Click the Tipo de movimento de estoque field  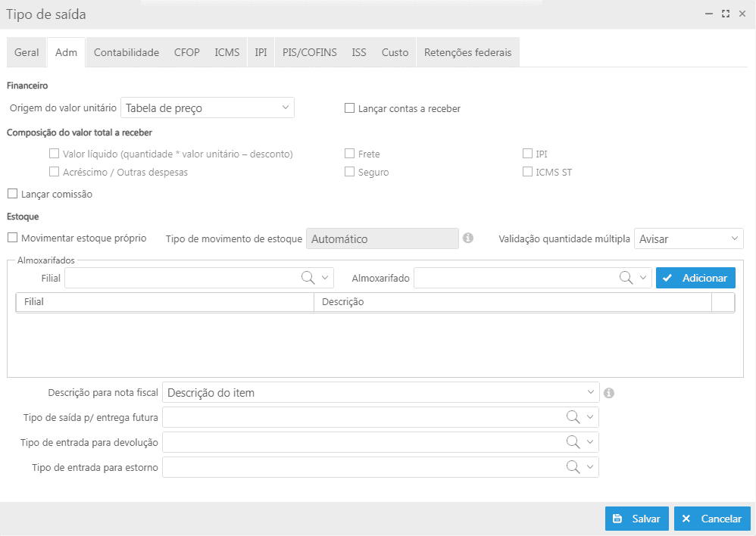(x=383, y=238)
